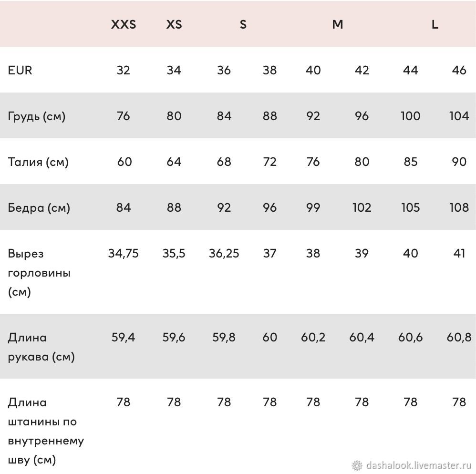476x474 pixels.
Task: Click the Вырез горловины row label
Action: pos(39,272)
